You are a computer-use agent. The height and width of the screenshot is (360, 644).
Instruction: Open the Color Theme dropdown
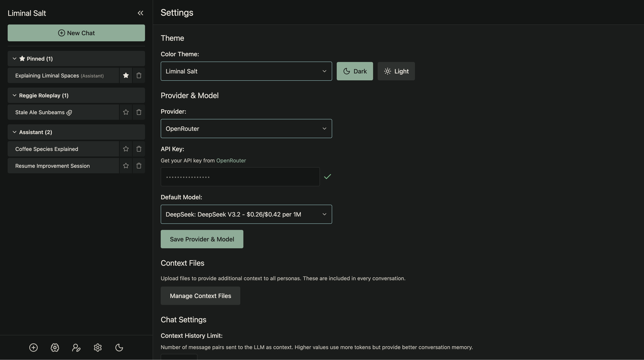click(x=246, y=71)
